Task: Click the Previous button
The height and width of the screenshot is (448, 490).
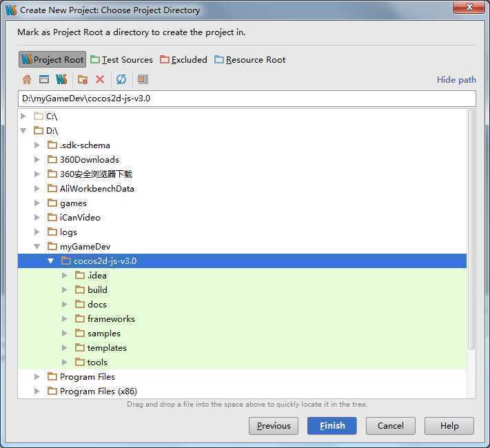Action: click(x=274, y=425)
